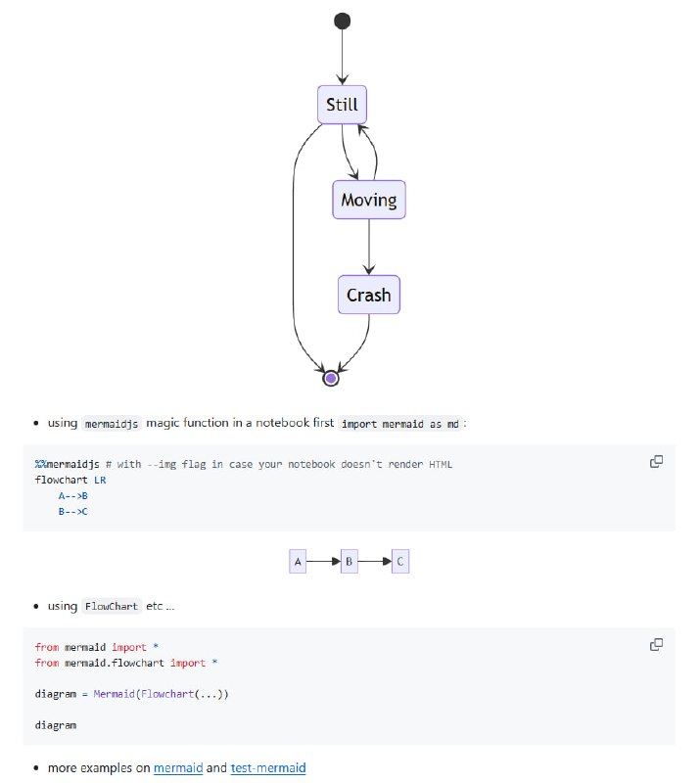Select the black start-state circle above Still
The image size is (700, 783).
(342, 20)
